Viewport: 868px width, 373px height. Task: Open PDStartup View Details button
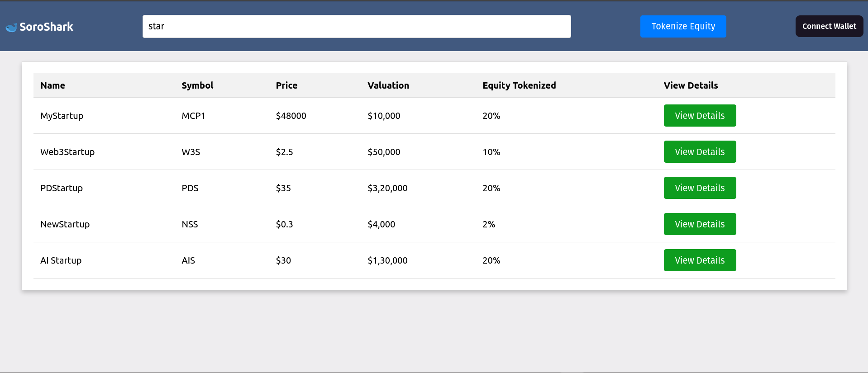point(700,188)
